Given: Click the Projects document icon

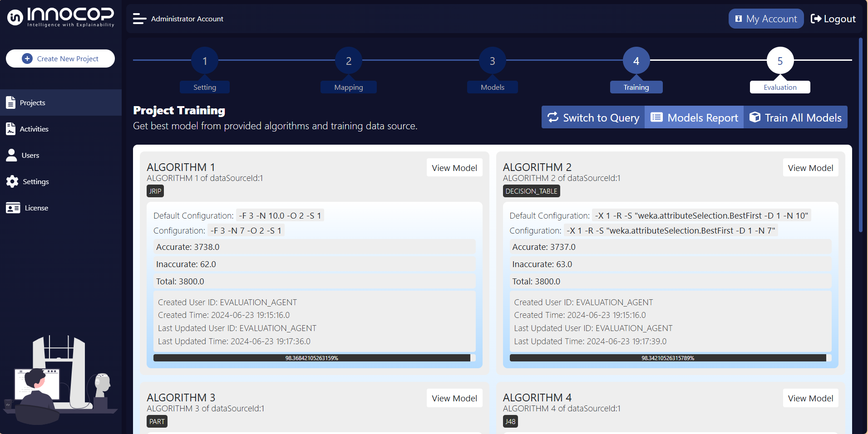Looking at the screenshot, I should 10,102.
